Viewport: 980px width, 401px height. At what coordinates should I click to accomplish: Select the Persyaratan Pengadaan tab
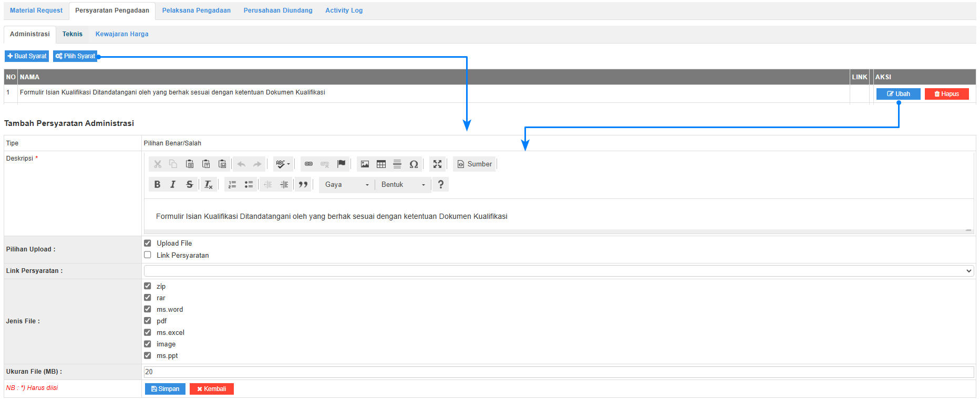112,10
